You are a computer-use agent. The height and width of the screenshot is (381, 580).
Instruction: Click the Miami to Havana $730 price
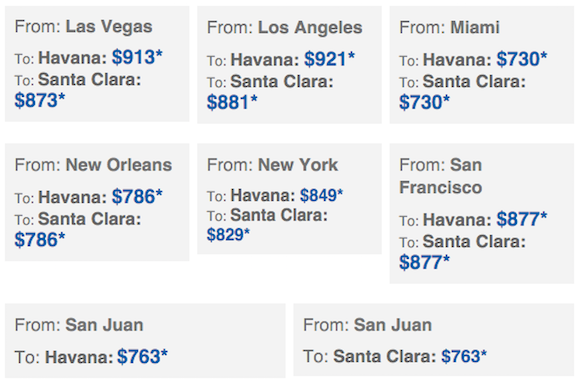[x=522, y=59]
